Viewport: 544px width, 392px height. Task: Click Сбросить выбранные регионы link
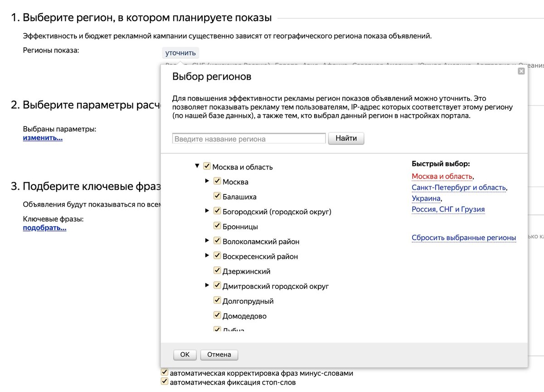(x=464, y=237)
